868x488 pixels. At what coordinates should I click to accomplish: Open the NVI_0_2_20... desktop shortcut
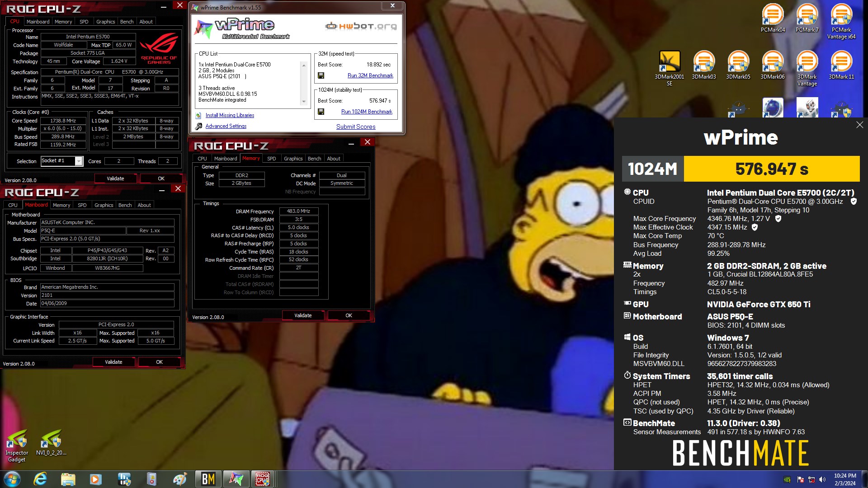point(51,442)
